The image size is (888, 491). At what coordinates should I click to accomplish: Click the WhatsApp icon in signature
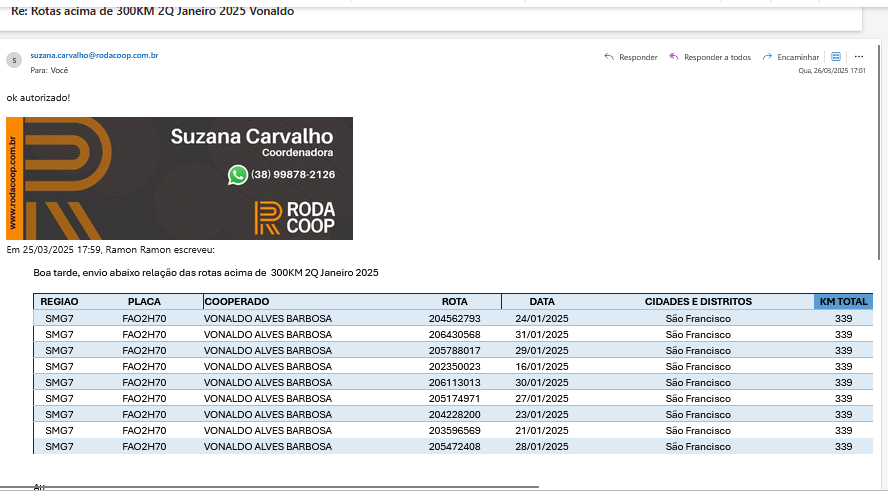point(238,174)
